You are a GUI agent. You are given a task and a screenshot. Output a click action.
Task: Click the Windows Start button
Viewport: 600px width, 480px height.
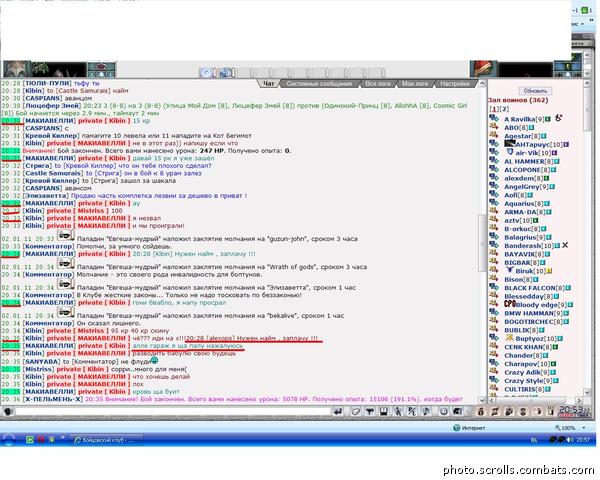8,440
